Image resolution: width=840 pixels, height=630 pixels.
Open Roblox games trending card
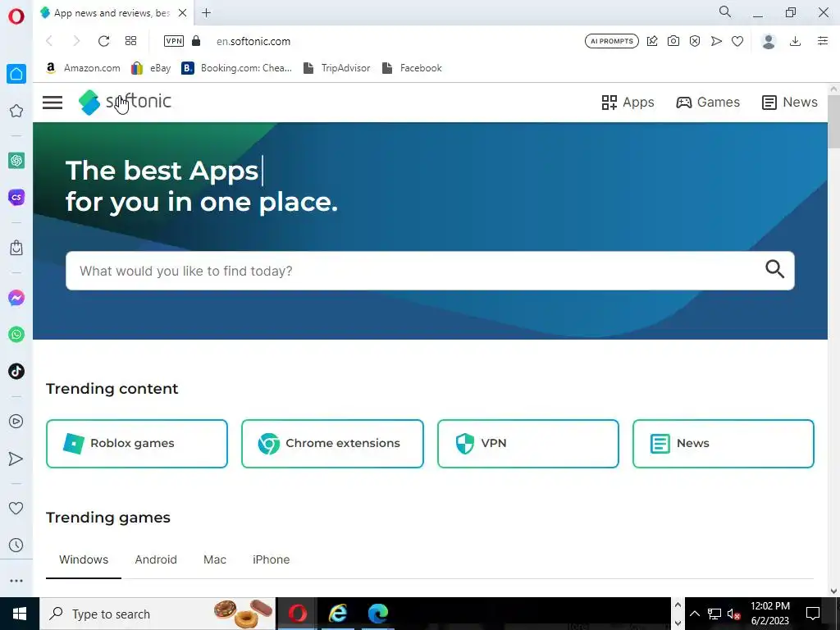[x=137, y=444]
